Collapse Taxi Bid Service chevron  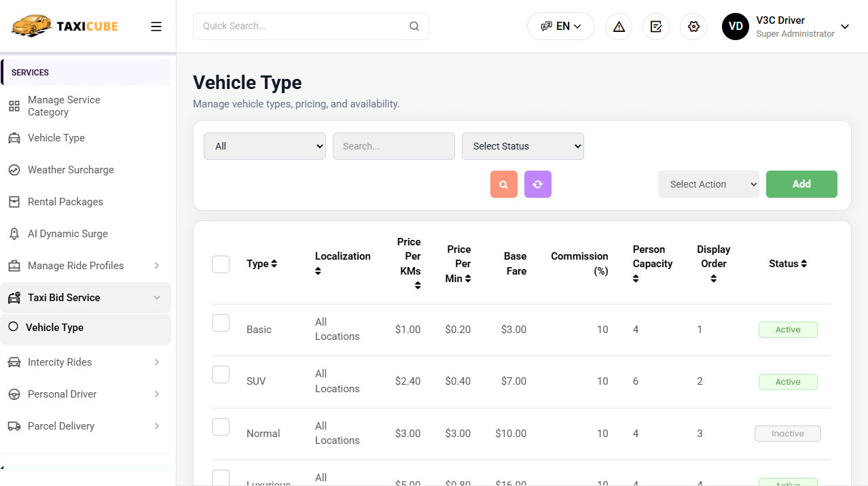pos(157,298)
